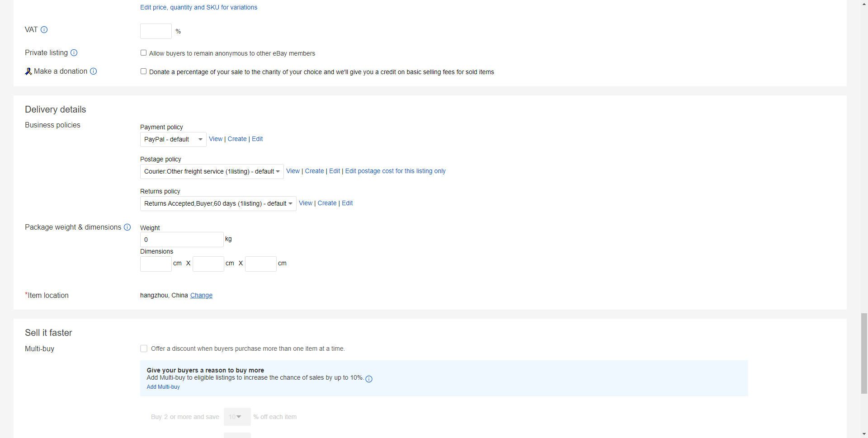
Task: Click the package Weight input field
Action: click(182, 240)
